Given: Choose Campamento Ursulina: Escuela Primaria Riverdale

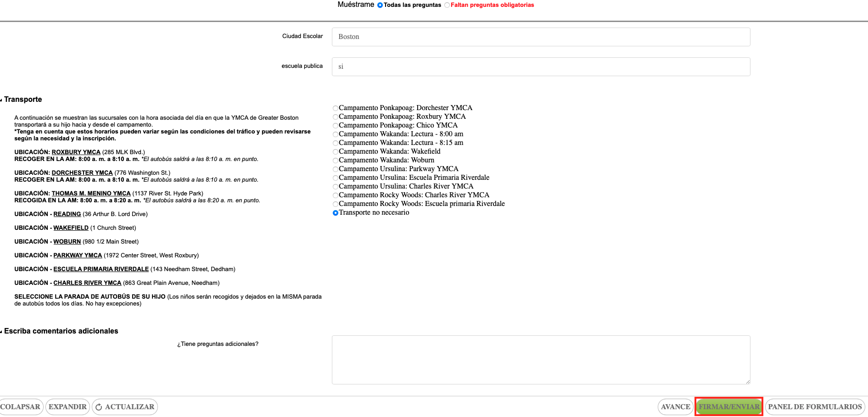Looking at the screenshot, I should coord(336,178).
